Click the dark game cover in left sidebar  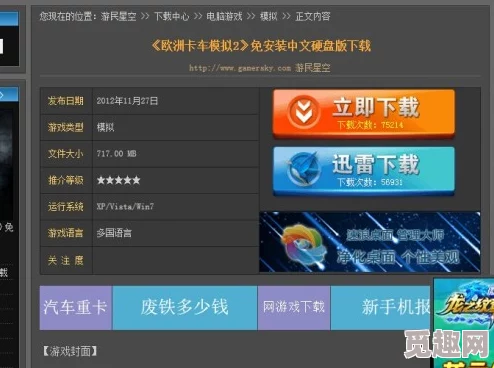[x=7, y=163]
